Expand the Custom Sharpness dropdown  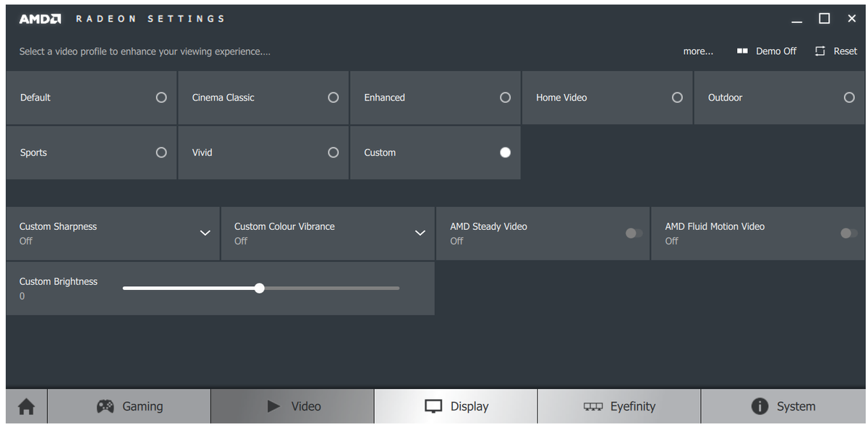click(x=205, y=233)
